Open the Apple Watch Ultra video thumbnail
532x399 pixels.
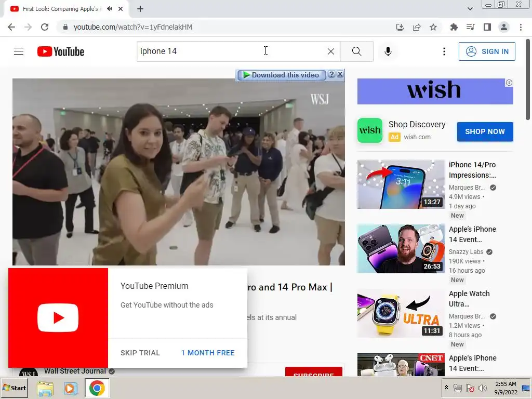point(401,313)
